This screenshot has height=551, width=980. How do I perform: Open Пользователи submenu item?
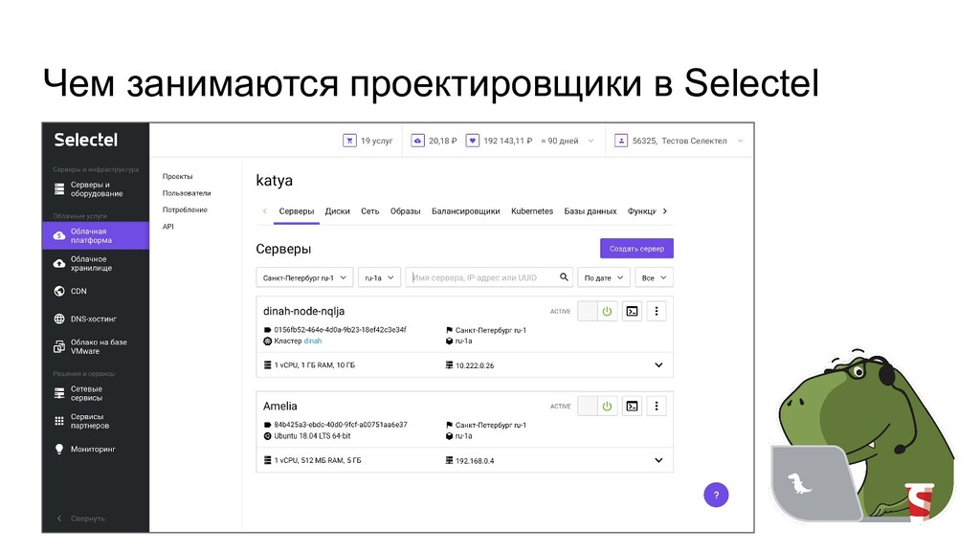coord(187,193)
